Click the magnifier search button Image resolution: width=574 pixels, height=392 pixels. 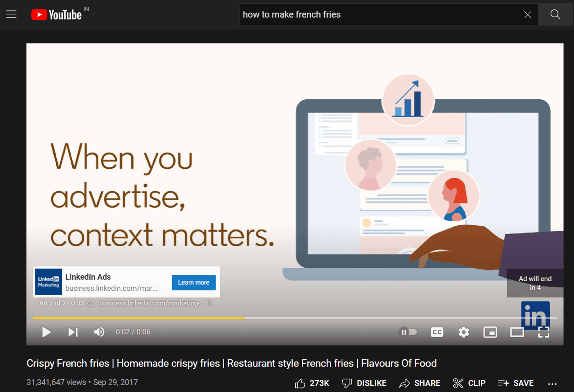click(x=555, y=14)
